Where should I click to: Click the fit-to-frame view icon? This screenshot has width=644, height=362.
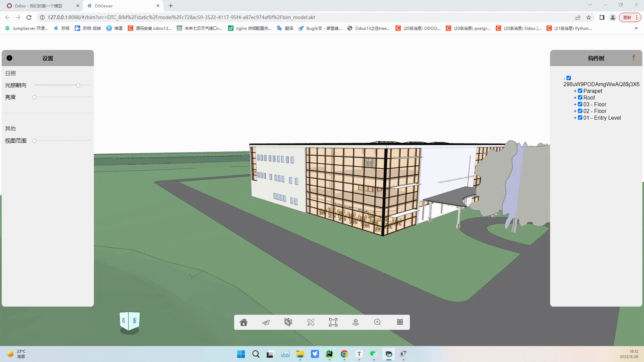click(x=333, y=322)
